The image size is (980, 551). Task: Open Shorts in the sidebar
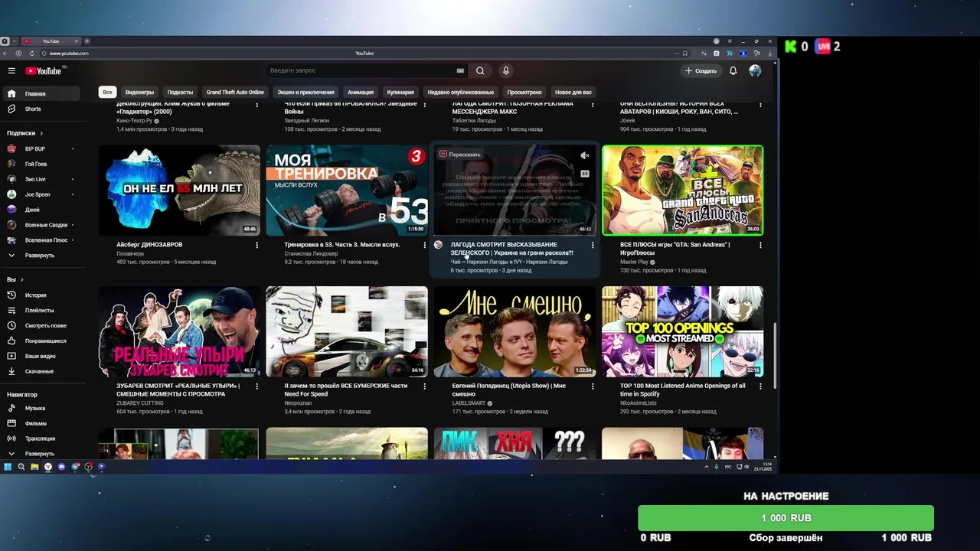pyautogui.click(x=40, y=109)
